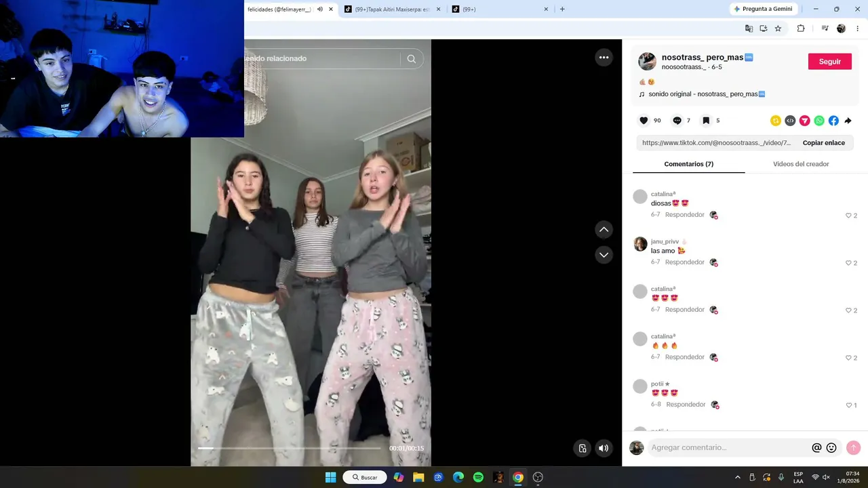Viewport: 868px width, 488px height.
Task: Follow the creator with the Seguir button
Action: point(829,61)
